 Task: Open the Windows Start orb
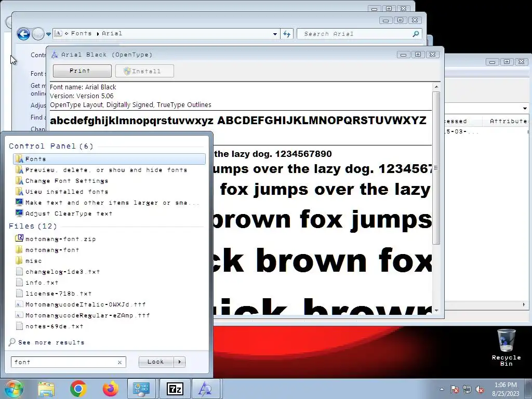point(14,389)
